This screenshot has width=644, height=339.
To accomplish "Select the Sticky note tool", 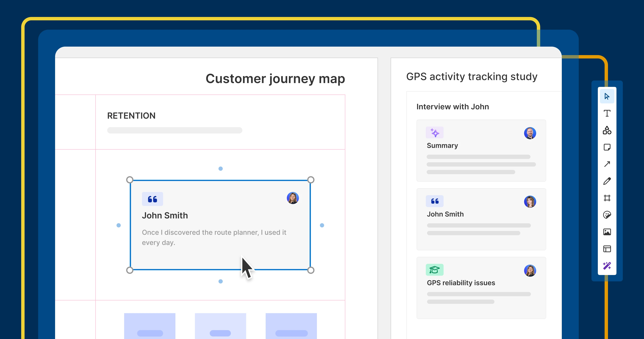I will point(607,147).
